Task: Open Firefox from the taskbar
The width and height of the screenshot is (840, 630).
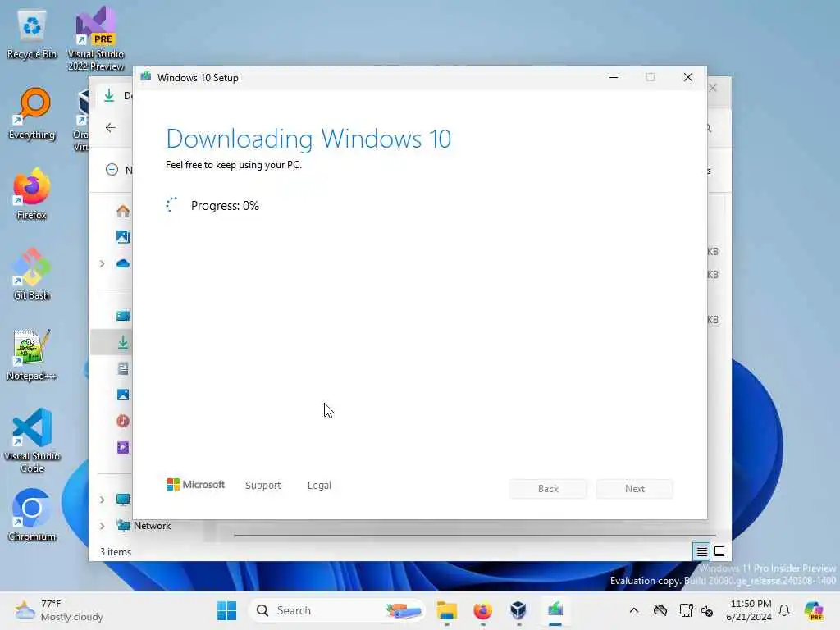Action: coord(482,610)
